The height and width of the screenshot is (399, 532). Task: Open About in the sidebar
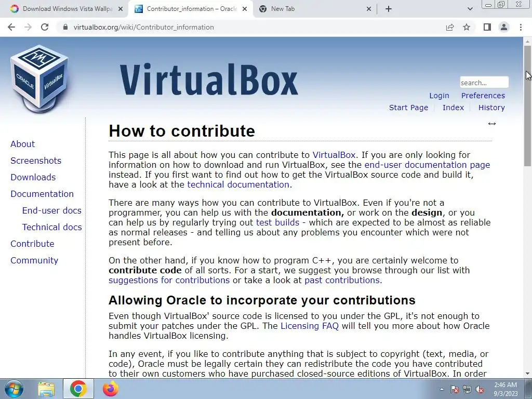point(22,144)
